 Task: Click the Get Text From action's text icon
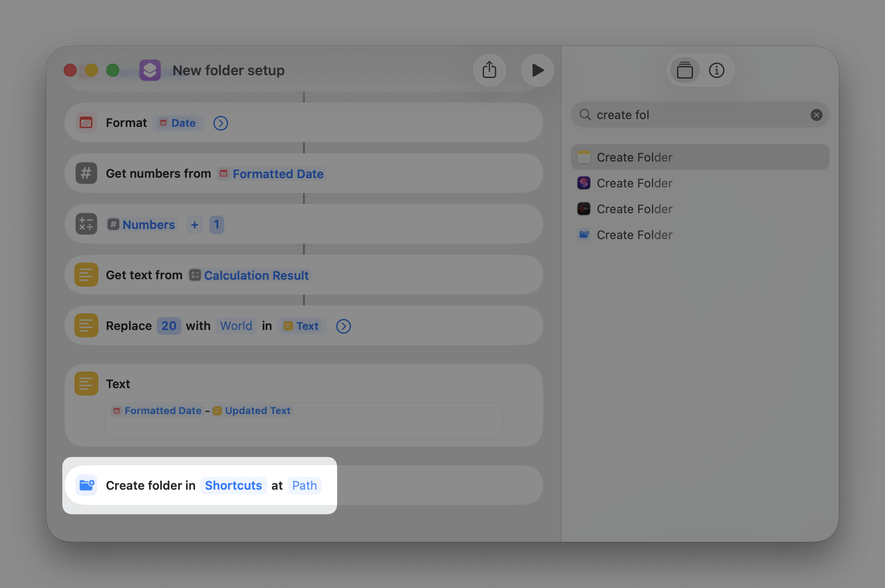point(86,275)
